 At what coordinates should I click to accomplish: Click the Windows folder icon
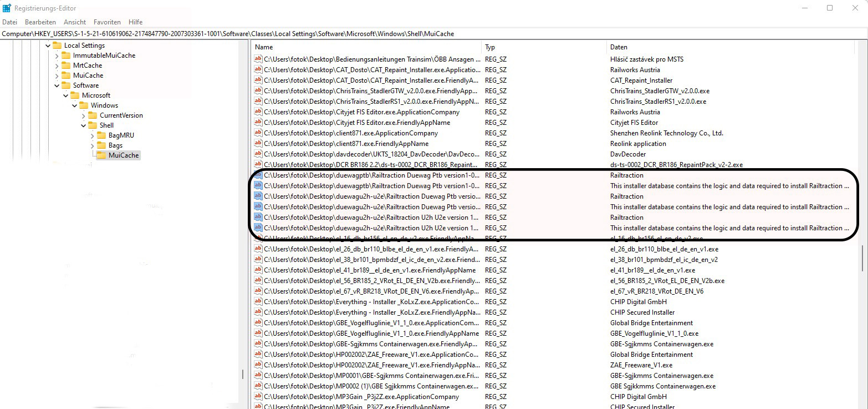coord(84,105)
